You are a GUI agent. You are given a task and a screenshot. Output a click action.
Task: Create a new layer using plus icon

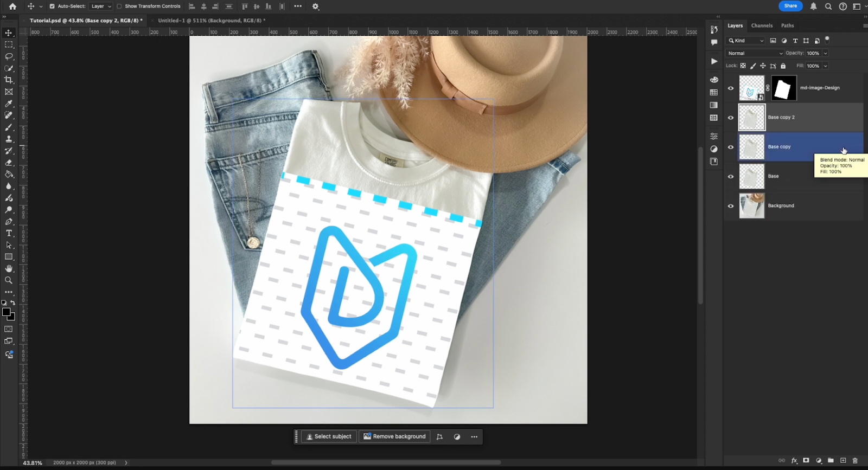tap(843, 460)
